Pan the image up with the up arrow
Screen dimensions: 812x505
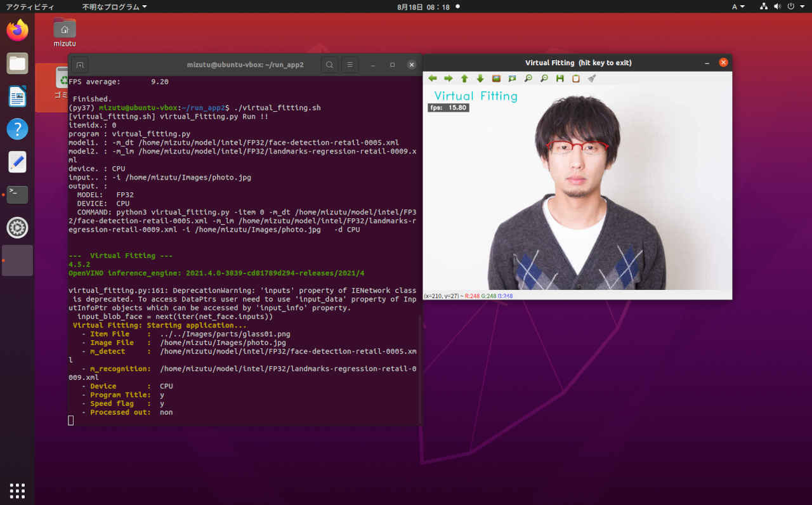pos(464,79)
